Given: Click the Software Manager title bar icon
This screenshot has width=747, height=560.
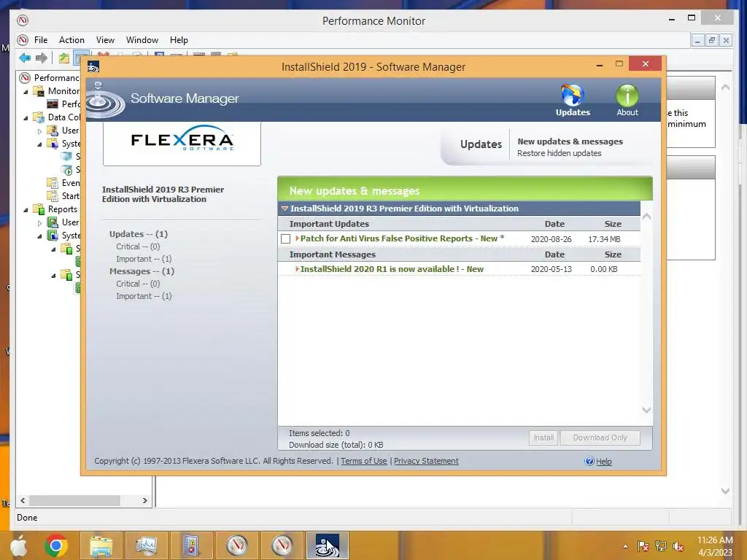Looking at the screenshot, I should 93,66.
